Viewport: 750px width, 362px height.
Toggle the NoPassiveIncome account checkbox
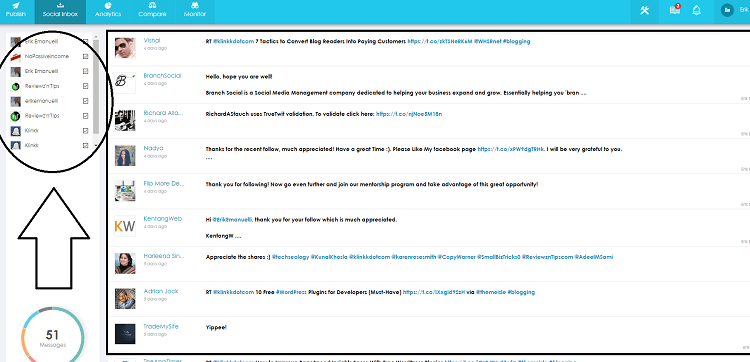tap(86, 56)
